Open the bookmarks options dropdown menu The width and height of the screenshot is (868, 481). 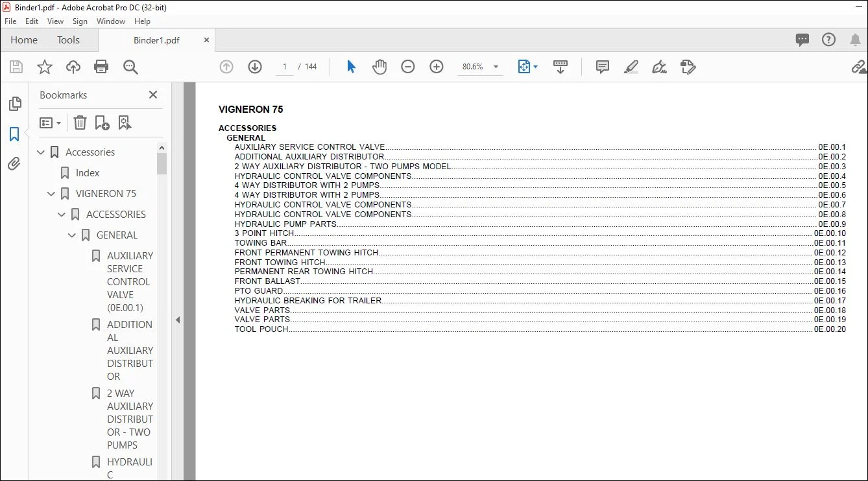pos(51,123)
